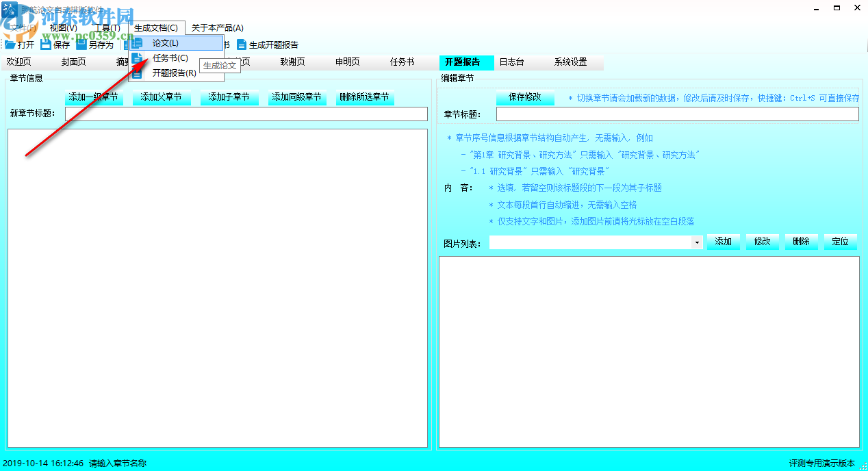Click the 定位 button
Image resolution: width=868 pixels, height=471 pixels.
tap(841, 242)
